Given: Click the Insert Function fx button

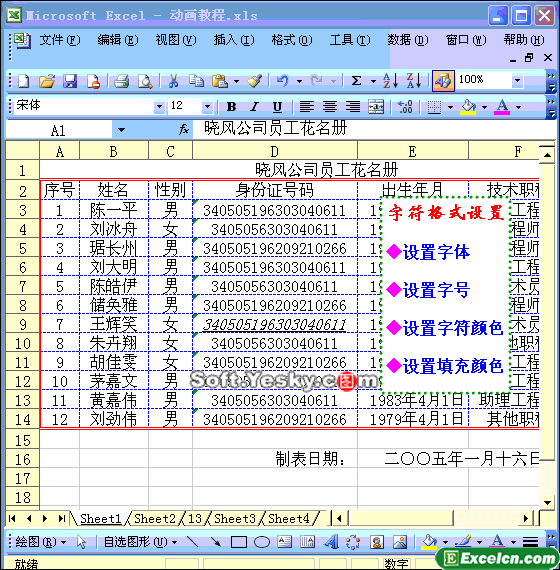Looking at the screenshot, I should coord(184,129).
